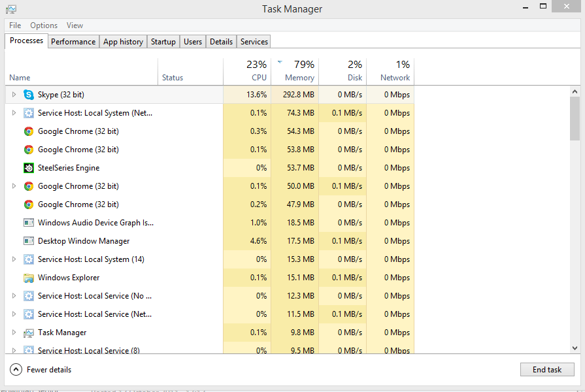Click the Windows Audio Device Graph icon
This screenshot has height=392, width=585.
pos(29,223)
